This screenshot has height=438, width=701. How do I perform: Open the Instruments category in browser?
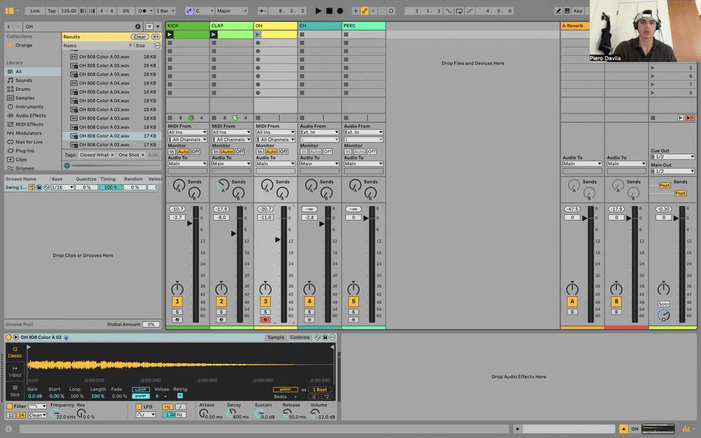point(30,107)
